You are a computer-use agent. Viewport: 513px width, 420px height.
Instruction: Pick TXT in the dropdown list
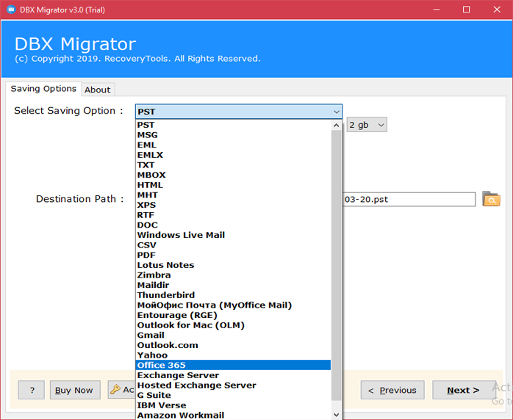(233, 165)
